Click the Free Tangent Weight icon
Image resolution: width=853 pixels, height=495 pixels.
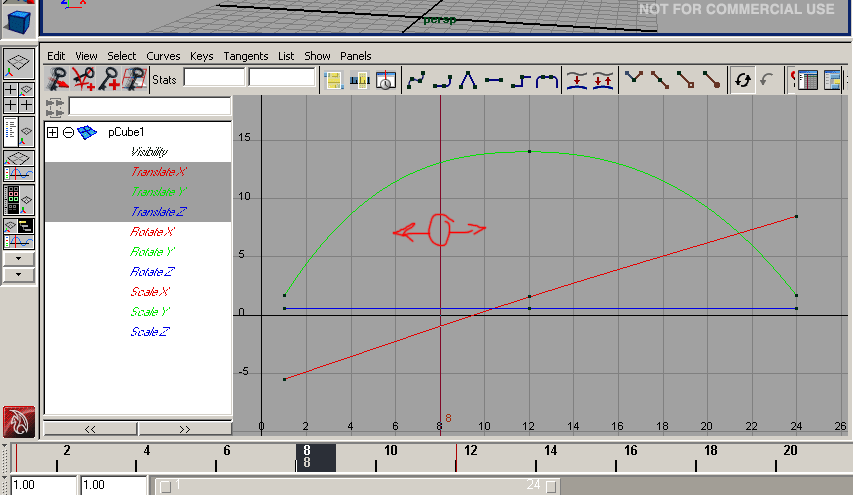point(685,81)
